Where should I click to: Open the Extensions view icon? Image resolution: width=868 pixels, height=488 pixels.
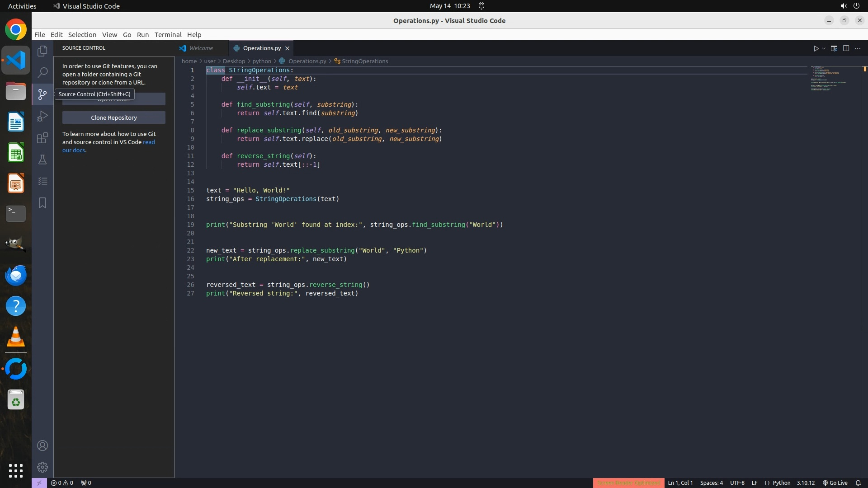tap(42, 138)
